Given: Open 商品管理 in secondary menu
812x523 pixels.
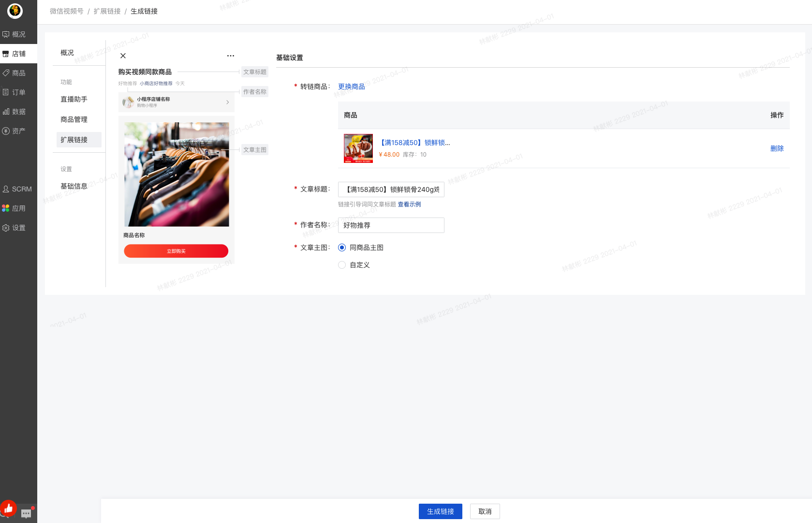Looking at the screenshot, I should (x=74, y=119).
